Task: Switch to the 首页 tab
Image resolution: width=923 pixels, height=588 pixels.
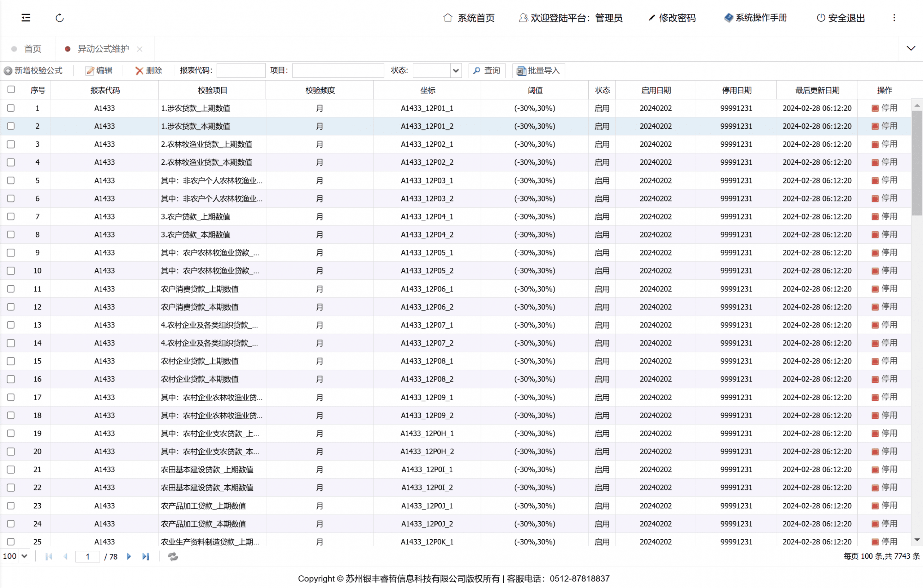Action: (32, 49)
